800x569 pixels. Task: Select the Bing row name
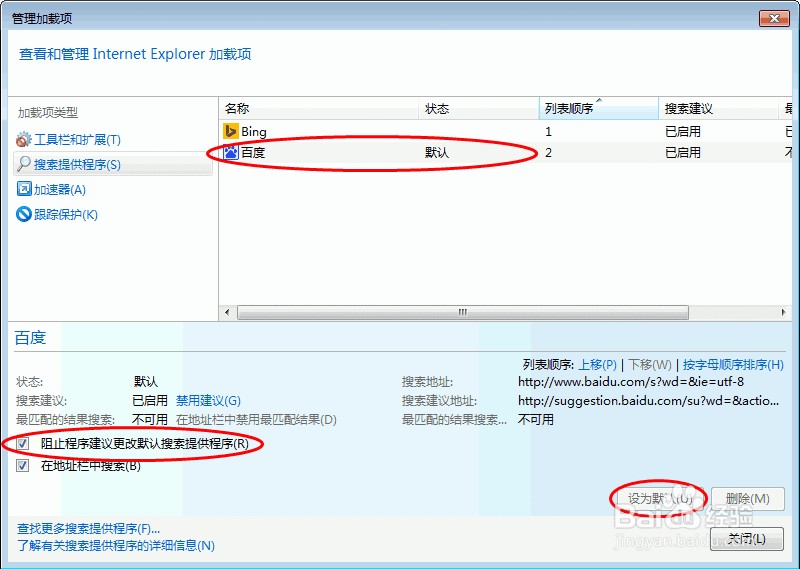pyautogui.click(x=254, y=132)
